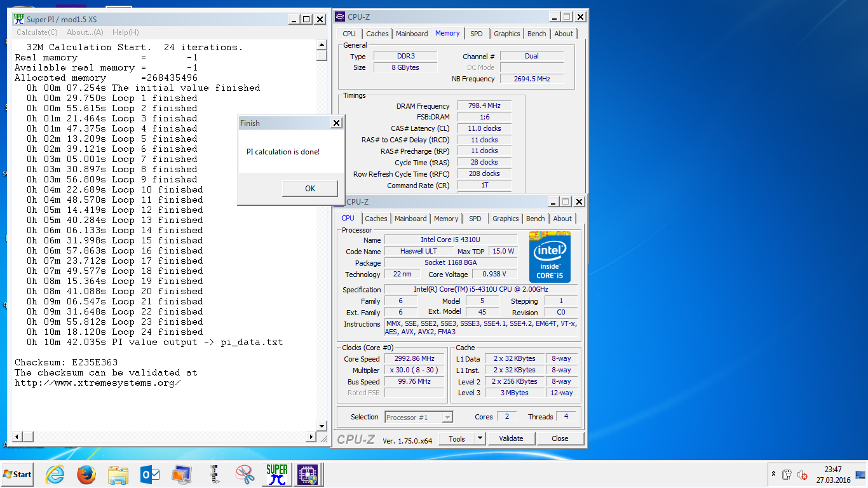Select Caches tab in the CPU-tab CPU-Z window
This screenshot has height=488, width=868.
(x=376, y=219)
